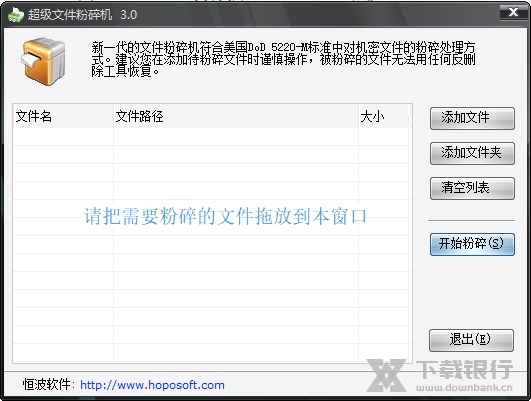Click the 文件路径 column header
Viewport: 531px width, 401px height.
click(x=236, y=117)
